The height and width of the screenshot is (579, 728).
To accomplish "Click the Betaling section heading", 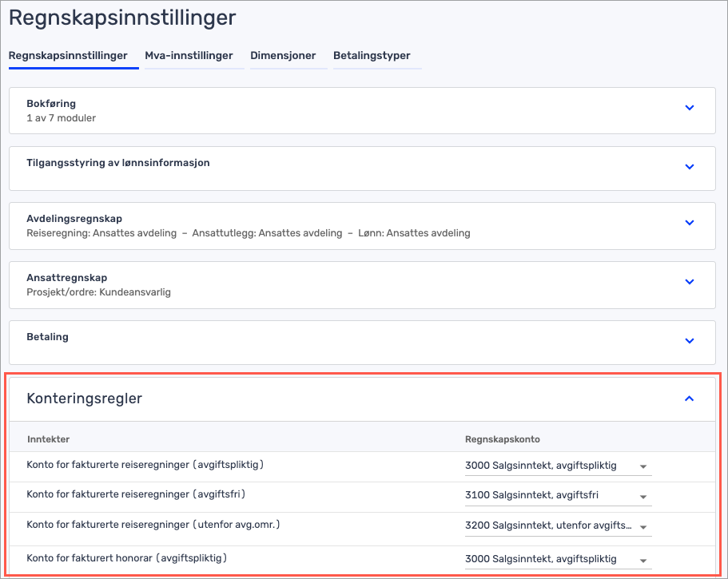I will click(x=48, y=337).
